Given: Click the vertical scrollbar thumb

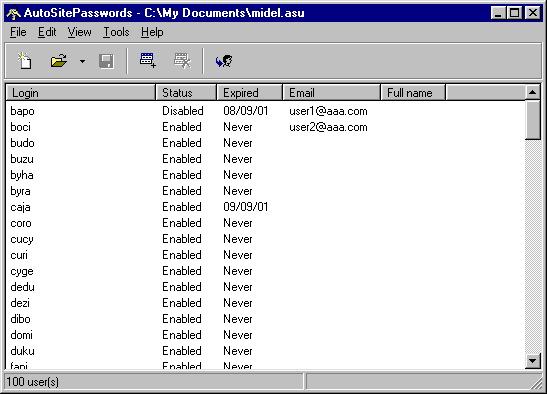Looking at the screenshot, I should 533,120.
